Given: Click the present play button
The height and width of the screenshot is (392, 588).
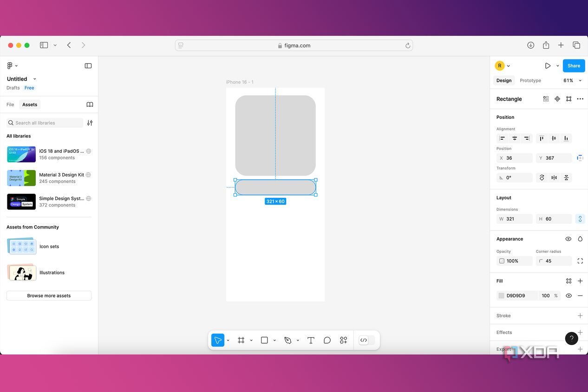Looking at the screenshot, I should tap(548, 66).
